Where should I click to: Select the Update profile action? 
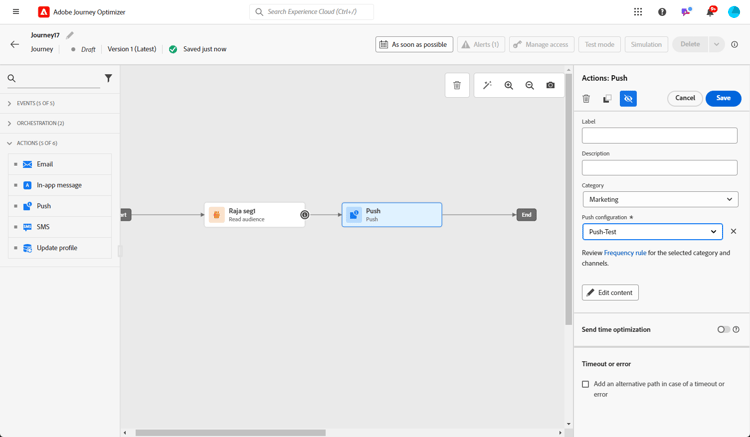pos(60,248)
